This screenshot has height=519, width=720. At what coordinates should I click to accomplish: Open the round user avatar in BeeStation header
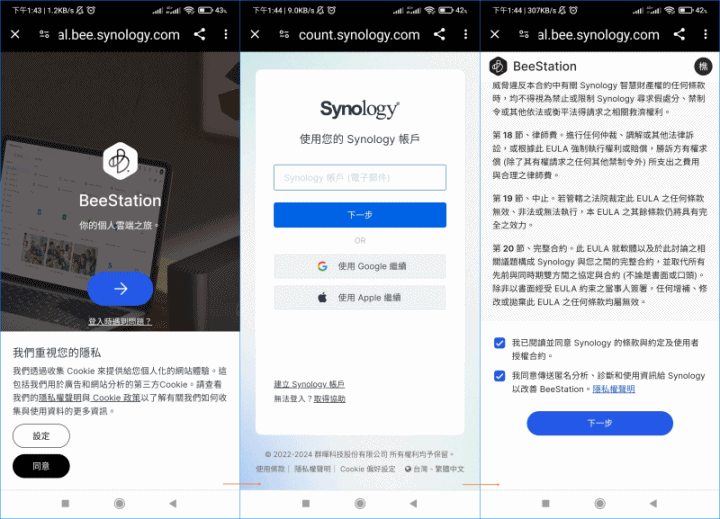[x=703, y=67]
